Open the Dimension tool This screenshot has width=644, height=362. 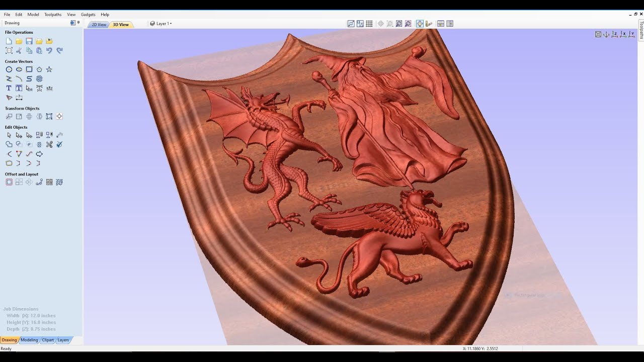coord(19,98)
